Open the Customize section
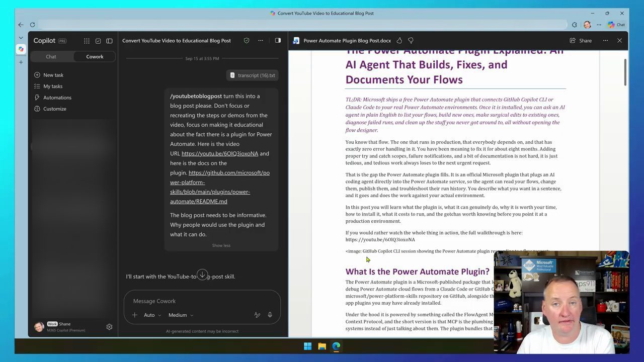Viewport: 644px width, 362px height. point(50,109)
